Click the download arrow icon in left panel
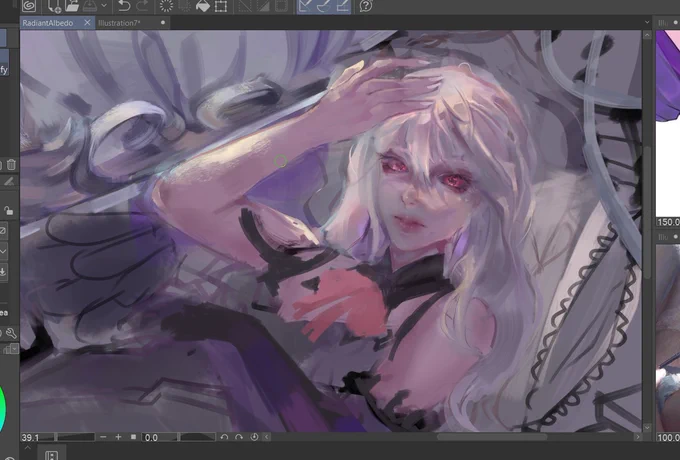Screen dimensions: 680x460 2,272
